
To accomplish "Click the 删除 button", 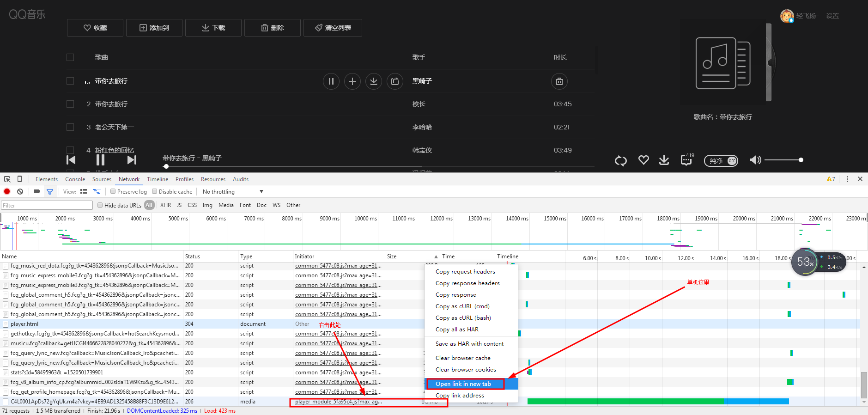I will click(273, 28).
